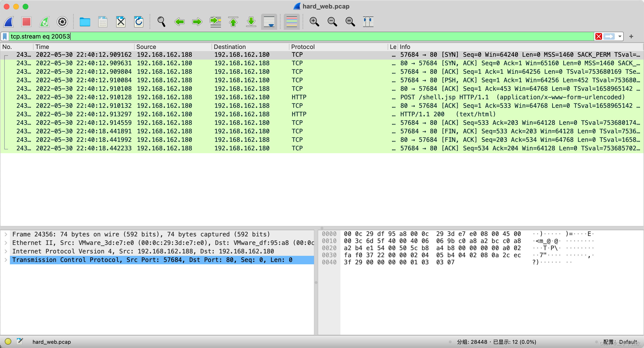Stop the capture with red square icon
This screenshot has width=644, height=348.
tap(26, 22)
